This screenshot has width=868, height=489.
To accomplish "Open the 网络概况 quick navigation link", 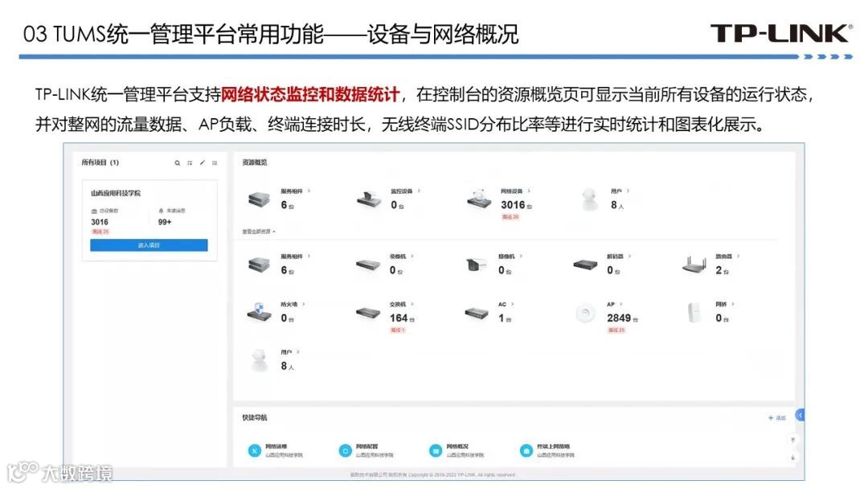I will pos(457,446).
